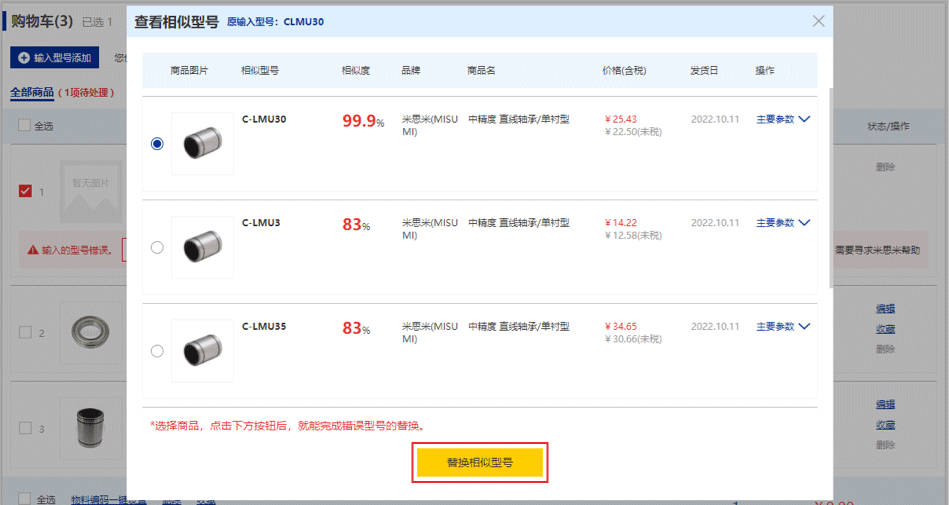Image resolution: width=949 pixels, height=505 pixels.
Task: Open C-LMU35 product thumbnail image
Action: [x=203, y=351]
